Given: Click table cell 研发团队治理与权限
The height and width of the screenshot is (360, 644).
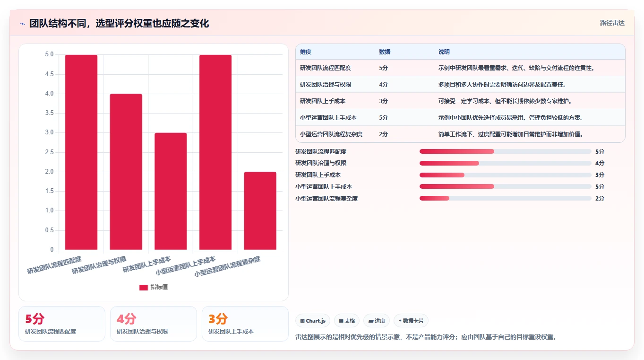Looking at the screenshot, I should [x=326, y=85].
